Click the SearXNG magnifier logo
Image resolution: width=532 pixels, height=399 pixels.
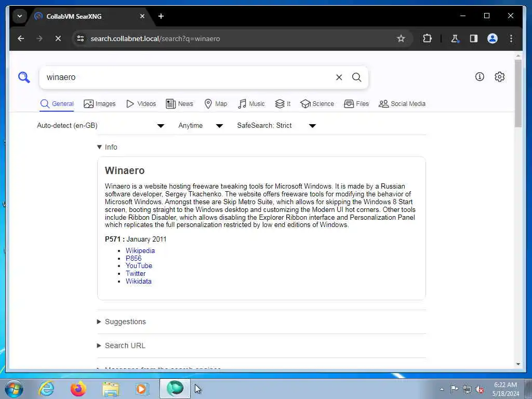coord(24,77)
